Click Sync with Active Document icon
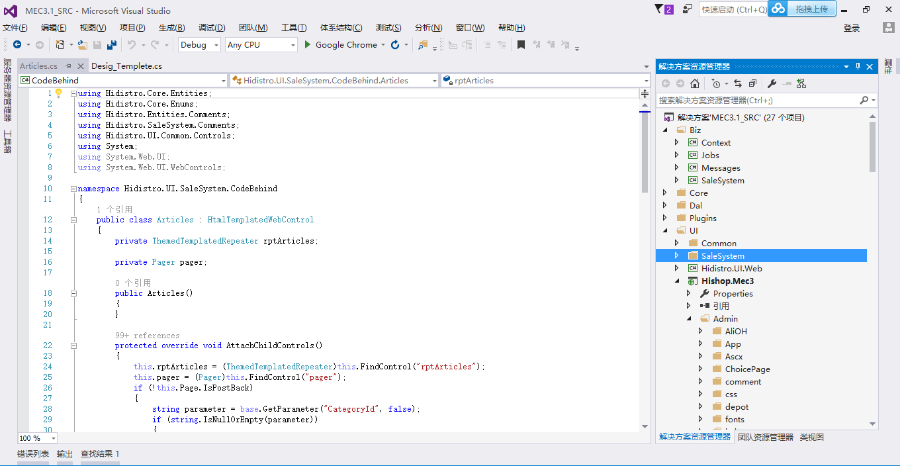This screenshot has height=466, width=900. point(738,84)
